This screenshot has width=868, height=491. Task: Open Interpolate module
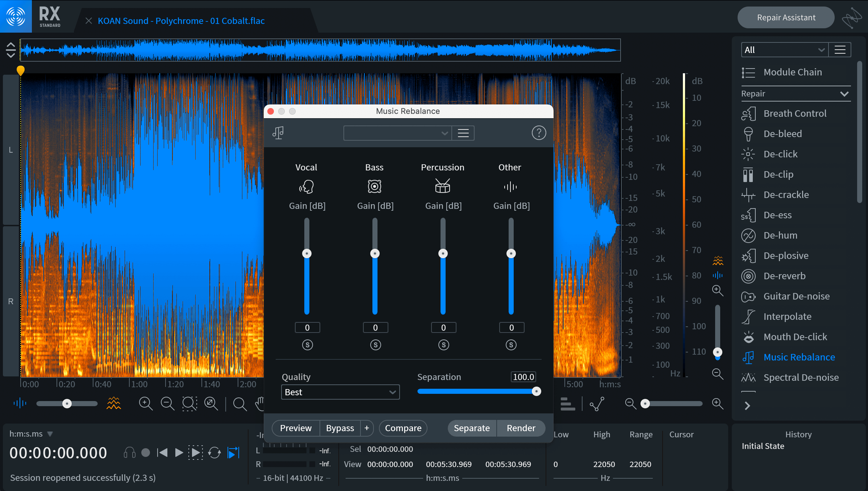click(787, 317)
